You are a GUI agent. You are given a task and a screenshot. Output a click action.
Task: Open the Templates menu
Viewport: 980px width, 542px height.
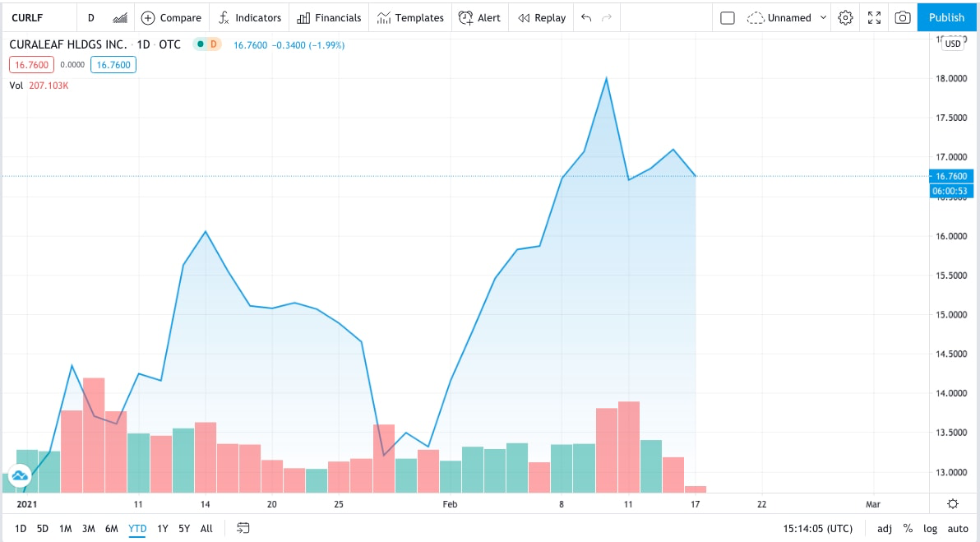(x=410, y=18)
